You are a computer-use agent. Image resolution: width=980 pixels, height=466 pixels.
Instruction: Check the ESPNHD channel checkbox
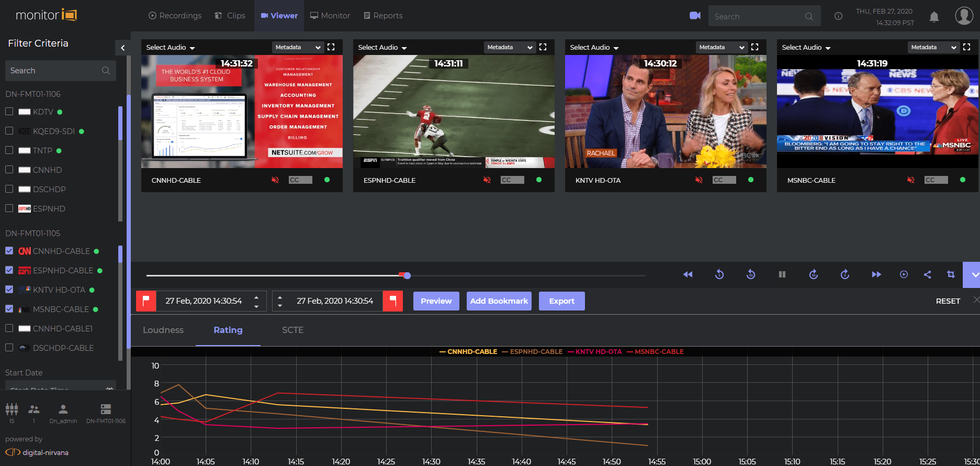[x=9, y=208]
